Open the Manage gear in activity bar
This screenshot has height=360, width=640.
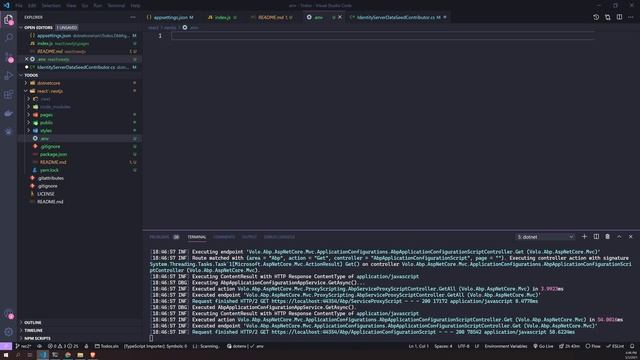[9, 332]
